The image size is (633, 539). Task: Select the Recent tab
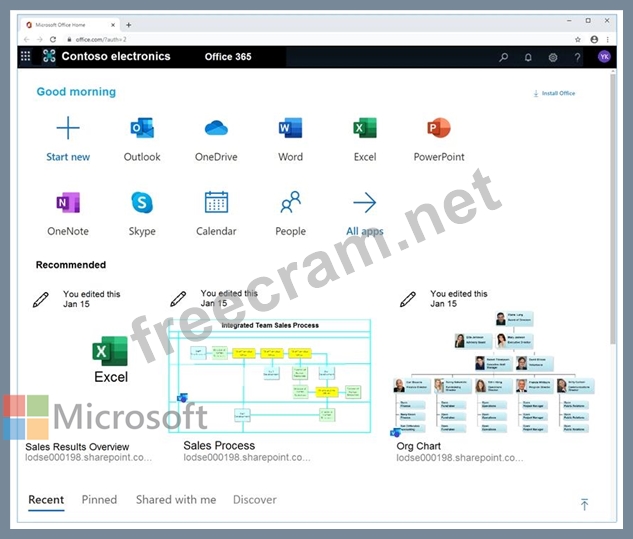(x=46, y=500)
